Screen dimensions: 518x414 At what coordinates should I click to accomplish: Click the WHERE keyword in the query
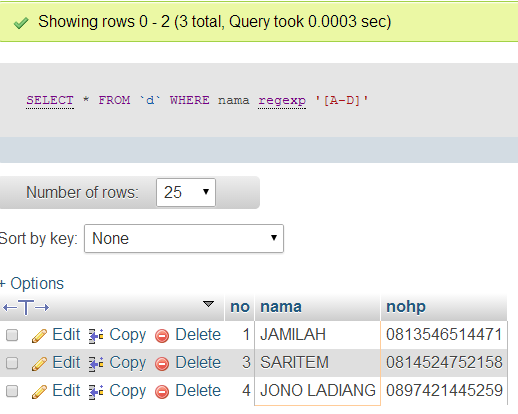[190, 100]
